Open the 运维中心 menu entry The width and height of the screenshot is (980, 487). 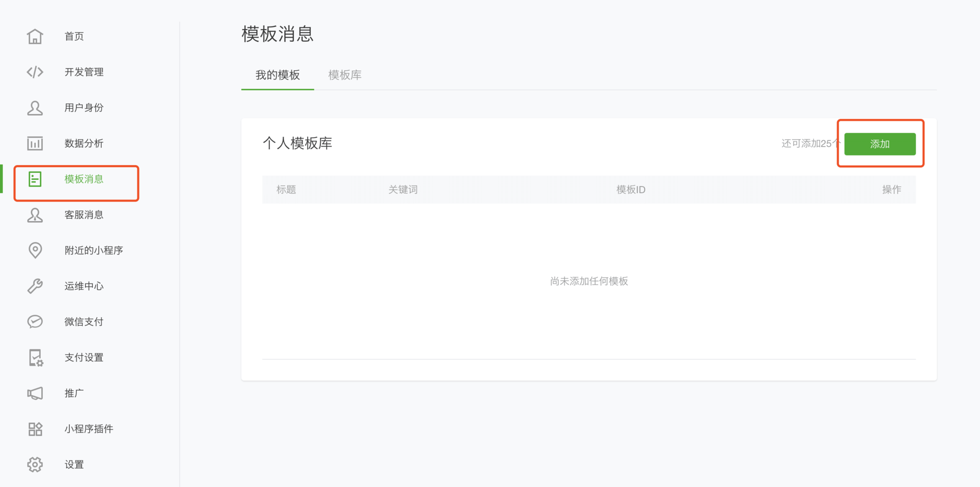[84, 286]
